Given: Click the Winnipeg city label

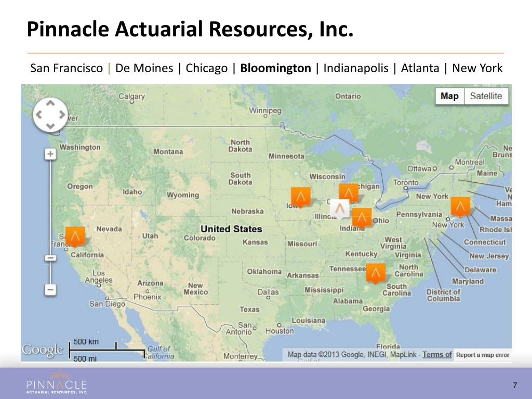Looking at the screenshot, I should tap(265, 111).
